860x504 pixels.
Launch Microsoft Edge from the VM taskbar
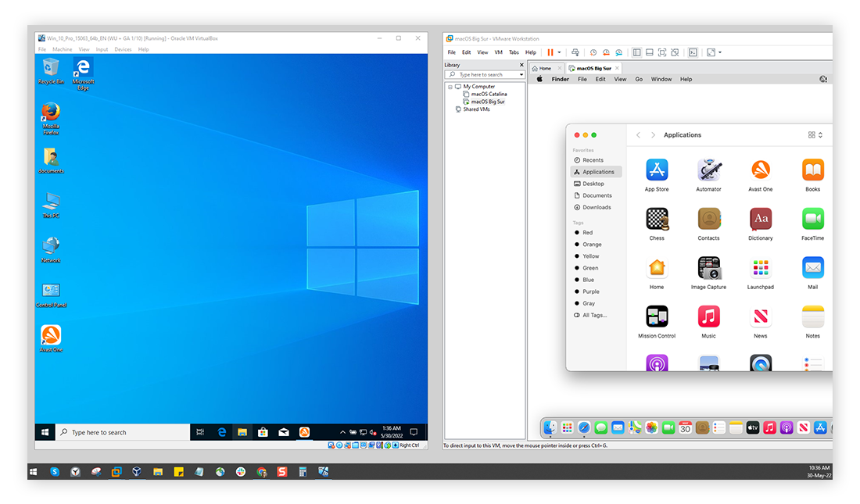point(222,431)
